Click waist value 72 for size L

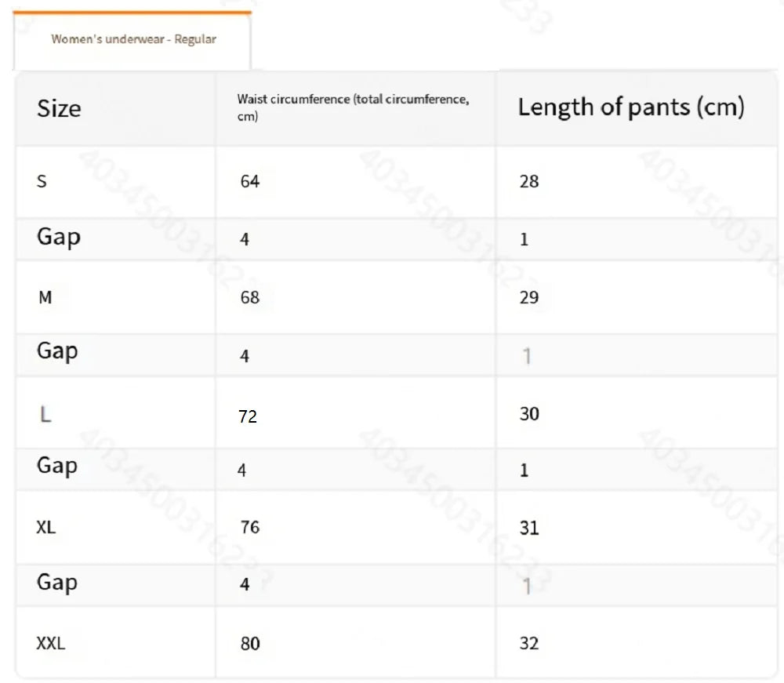(x=248, y=416)
